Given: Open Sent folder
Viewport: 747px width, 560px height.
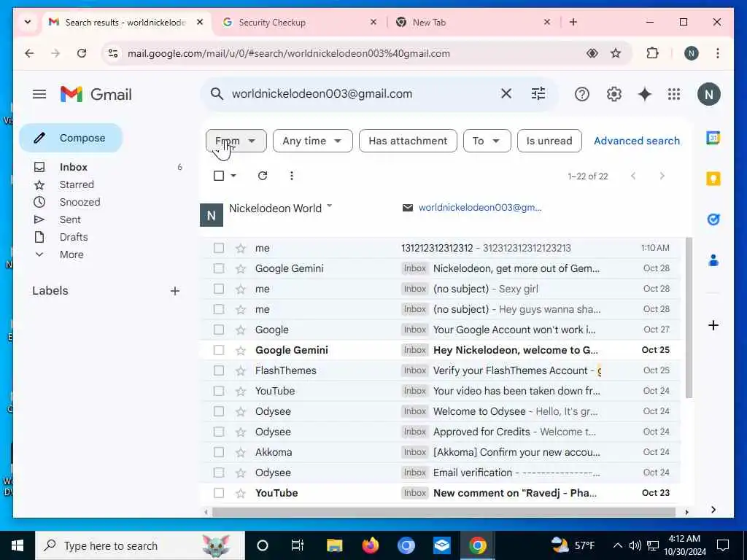Looking at the screenshot, I should point(70,220).
